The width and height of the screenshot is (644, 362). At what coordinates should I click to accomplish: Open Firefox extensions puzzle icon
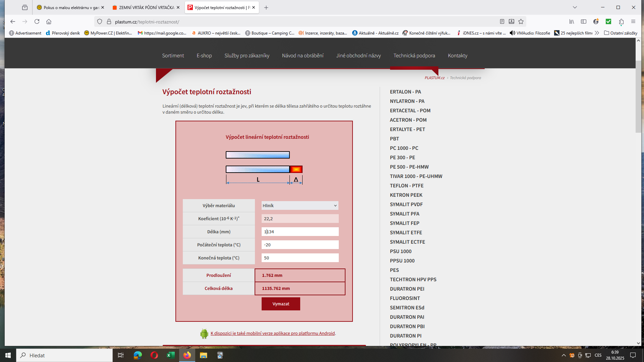pos(621,21)
